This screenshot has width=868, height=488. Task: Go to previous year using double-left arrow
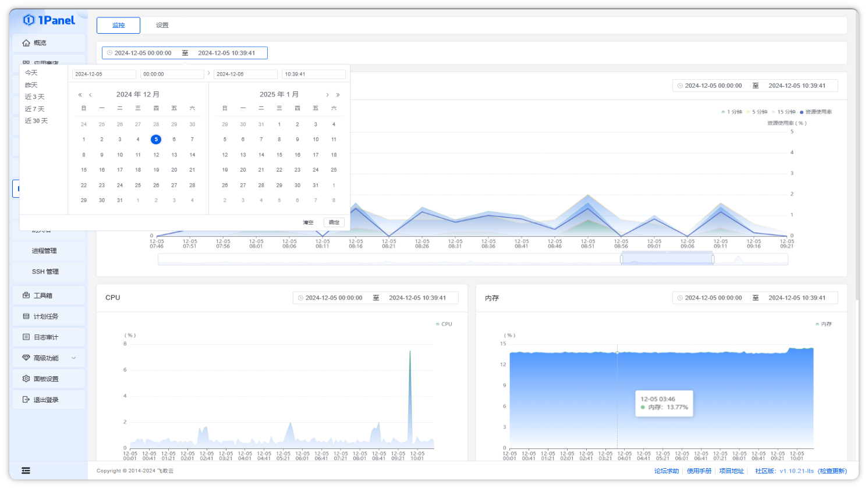coord(80,95)
